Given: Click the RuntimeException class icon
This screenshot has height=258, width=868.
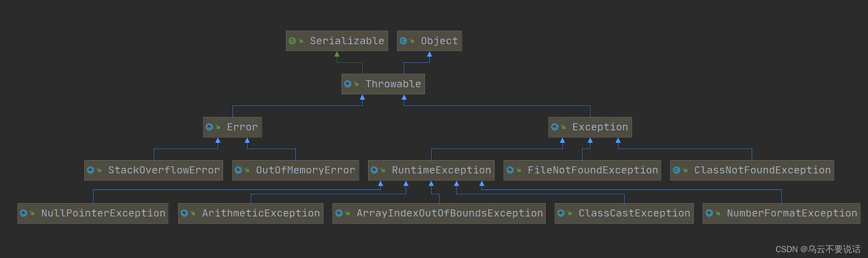Looking at the screenshot, I should (374, 170).
